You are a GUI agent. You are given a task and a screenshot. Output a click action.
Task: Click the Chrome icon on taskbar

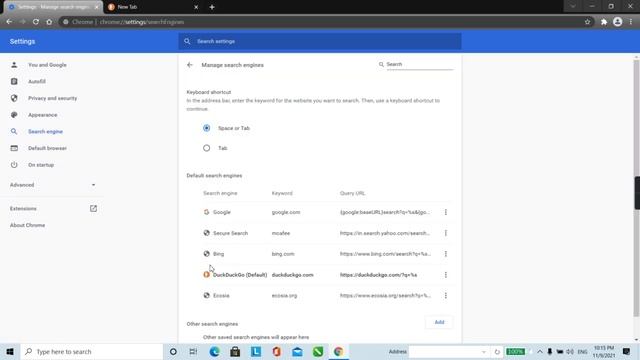pos(338,351)
